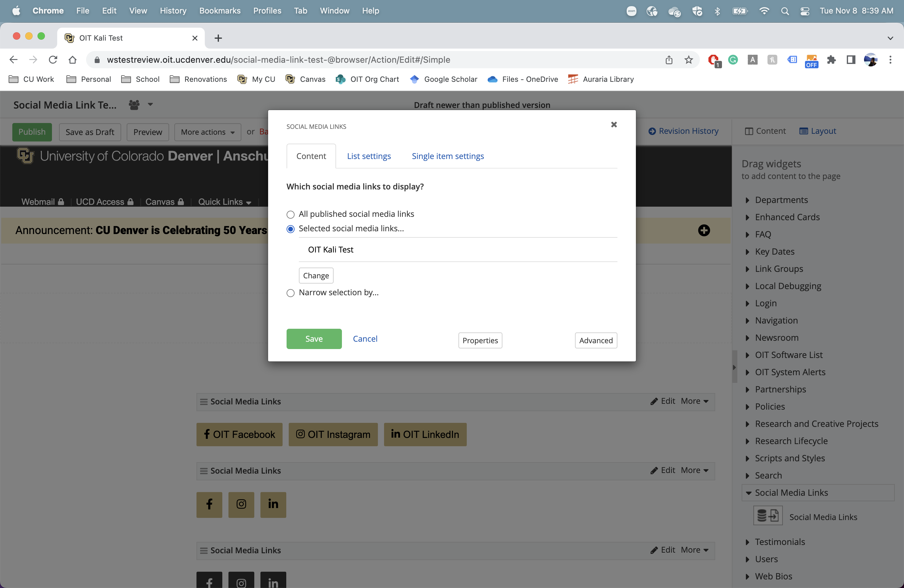Click the Bluetooth menu bar icon
This screenshot has width=904, height=588.
pyautogui.click(x=717, y=10)
